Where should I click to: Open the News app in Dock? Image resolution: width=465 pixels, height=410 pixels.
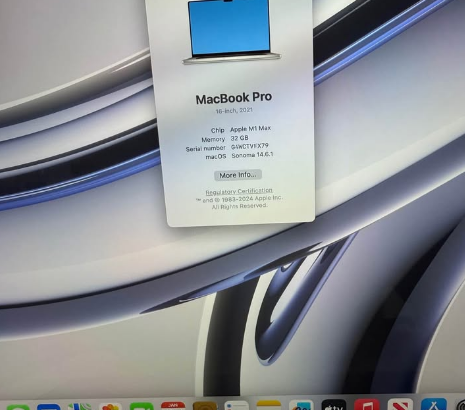(x=400, y=405)
